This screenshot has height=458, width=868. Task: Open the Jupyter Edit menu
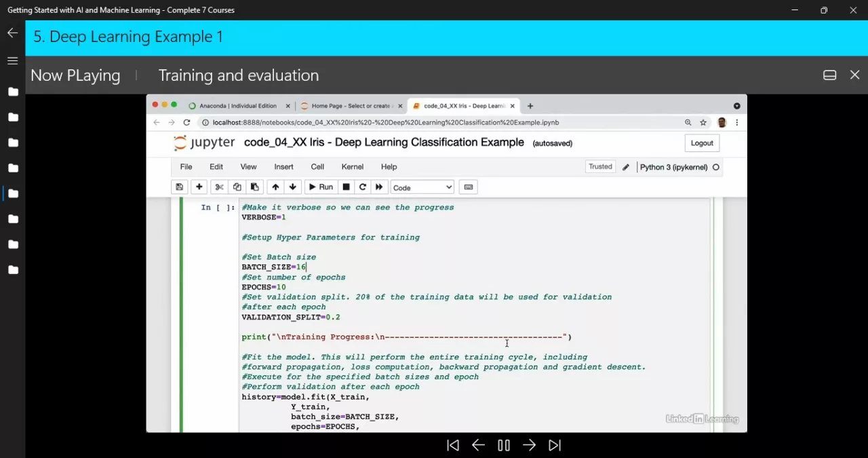216,167
